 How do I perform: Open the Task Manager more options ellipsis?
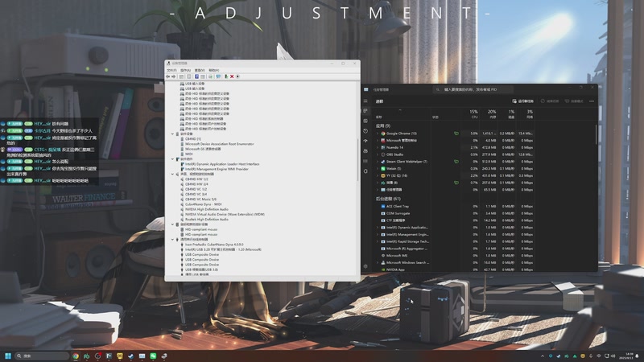coord(592,101)
